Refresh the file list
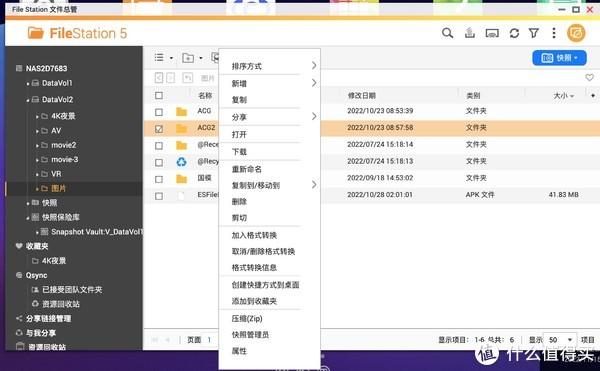The width and height of the screenshot is (600, 371). (514, 33)
